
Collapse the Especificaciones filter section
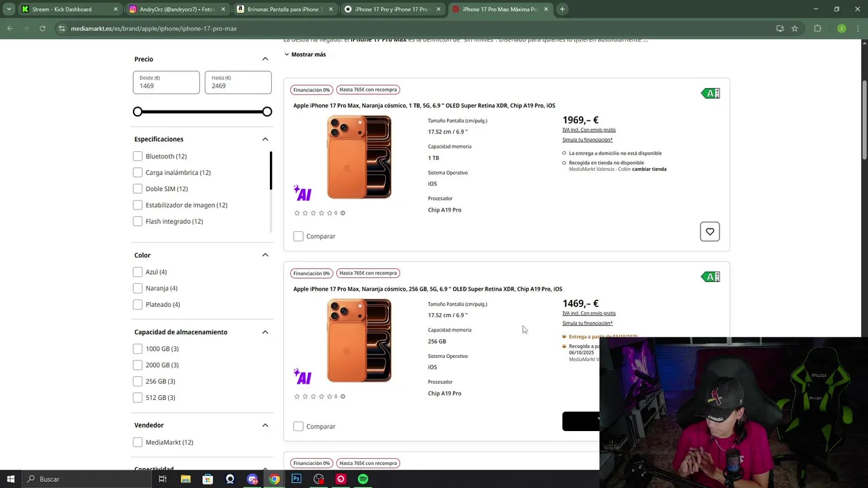point(265,139)
